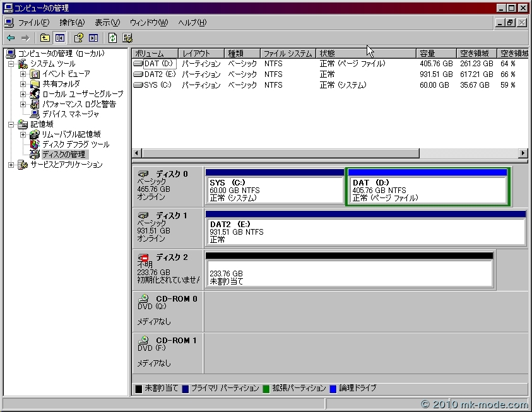The image size is (532, 412).
Task: Toggle the console tree show/hide button
Action: [60, 38]
